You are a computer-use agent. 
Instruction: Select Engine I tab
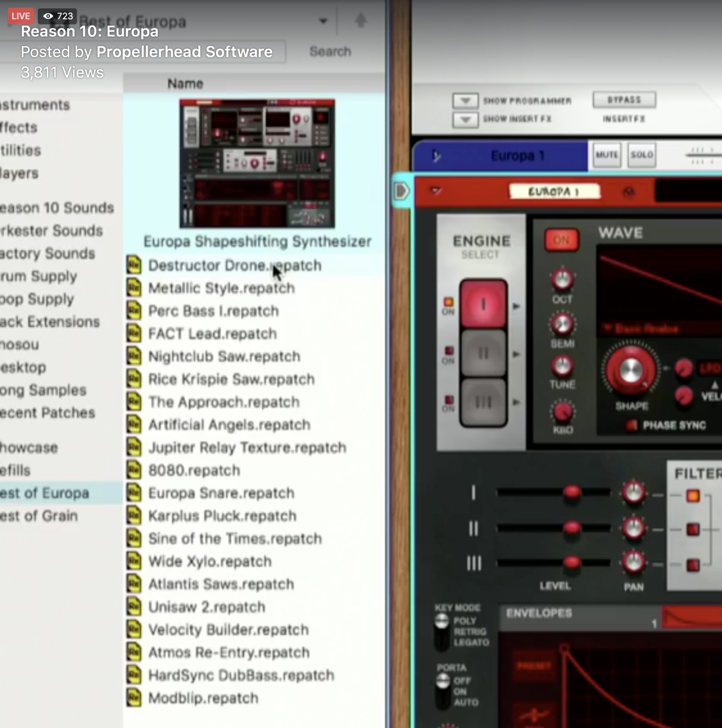click(483, 304)
